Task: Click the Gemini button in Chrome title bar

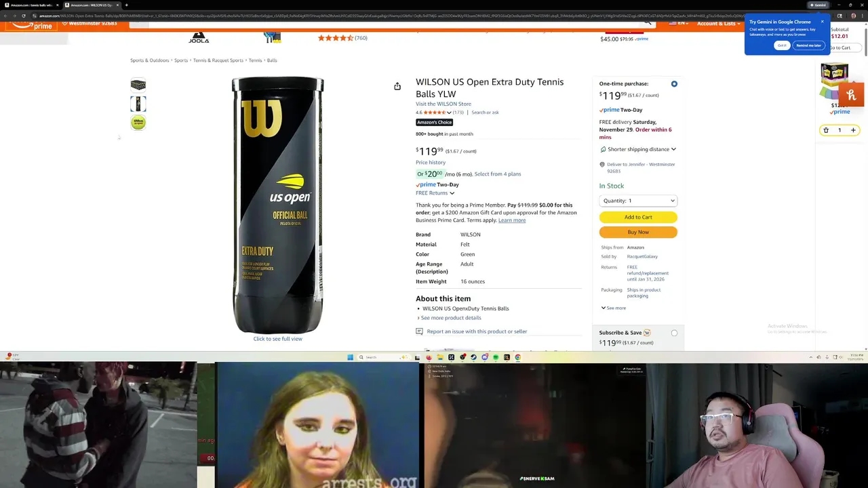Action: [x=818, y=5]
